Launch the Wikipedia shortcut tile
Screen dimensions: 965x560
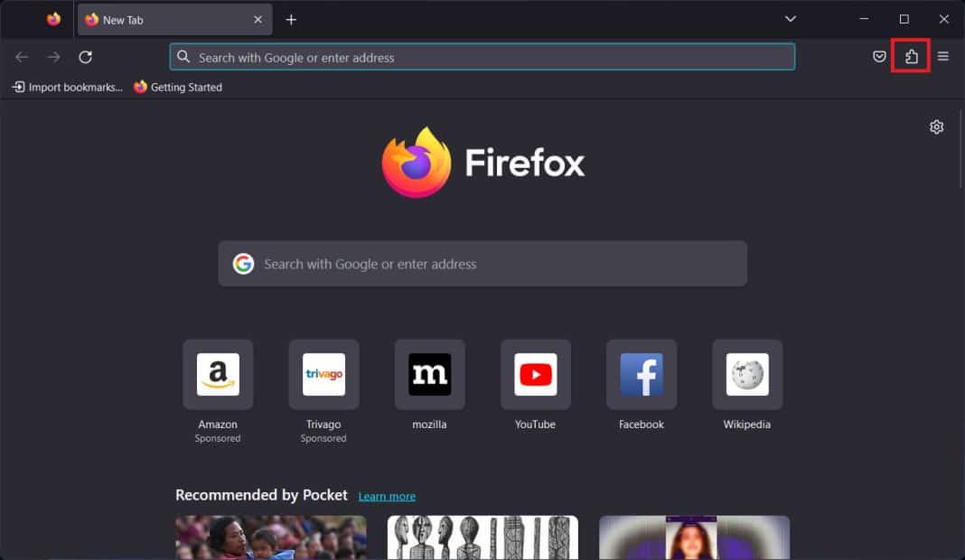pyautogui.click(x=746, y=374)
